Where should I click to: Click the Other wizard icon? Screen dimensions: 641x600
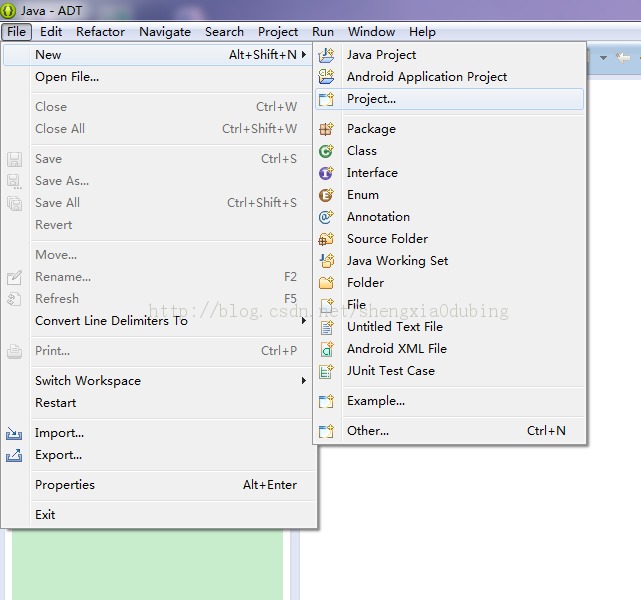(326, 431)
